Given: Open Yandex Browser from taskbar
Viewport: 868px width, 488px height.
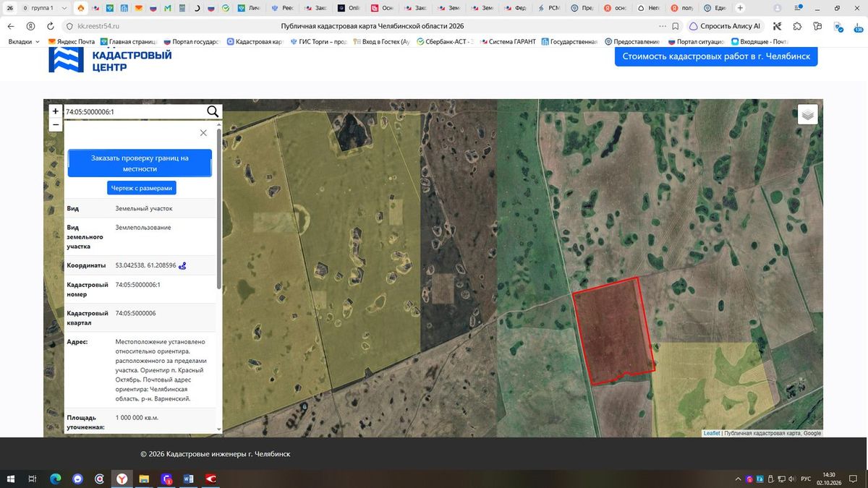Looking at the screenshot, I should click(122, 479).
